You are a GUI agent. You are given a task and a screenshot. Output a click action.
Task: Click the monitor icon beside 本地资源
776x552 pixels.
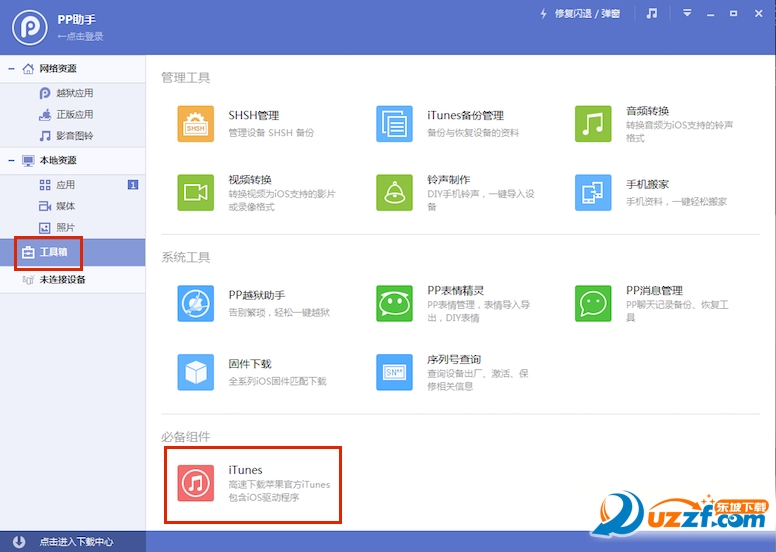[x=28, y=160]
